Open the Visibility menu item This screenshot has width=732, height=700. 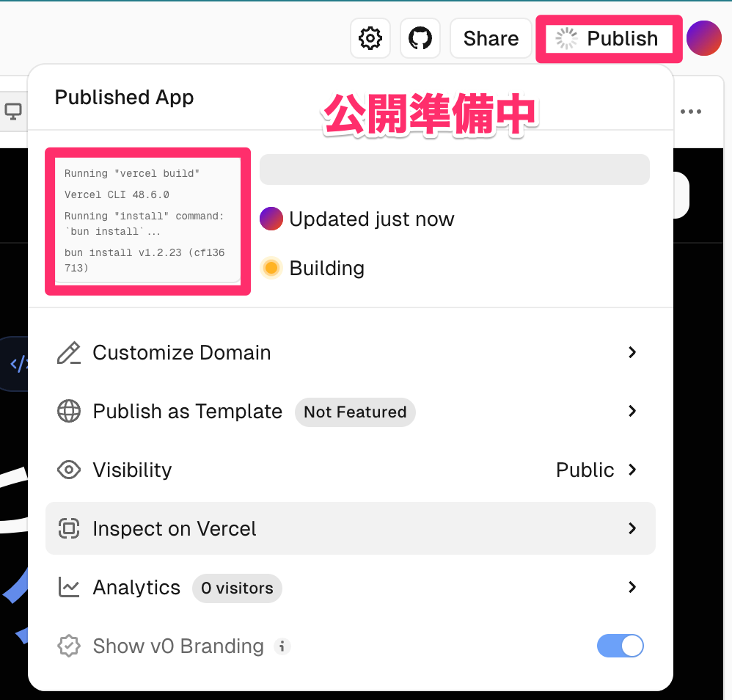point(351,470)
